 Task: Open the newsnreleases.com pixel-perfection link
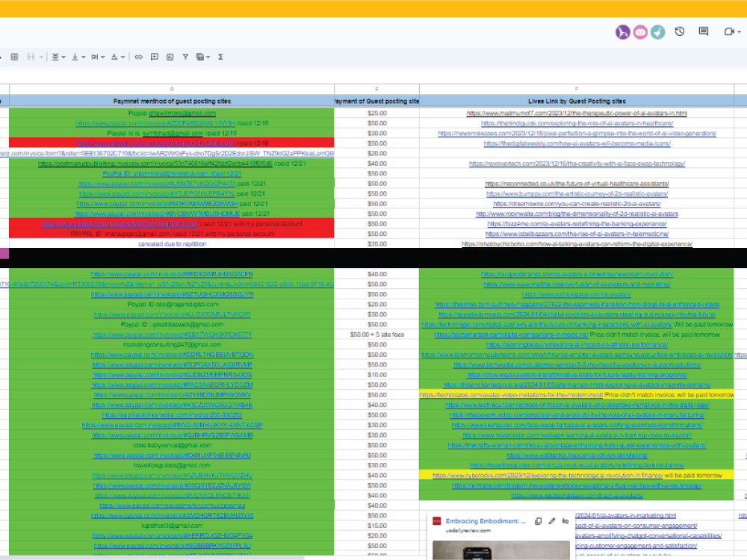[x=577, y=134]
